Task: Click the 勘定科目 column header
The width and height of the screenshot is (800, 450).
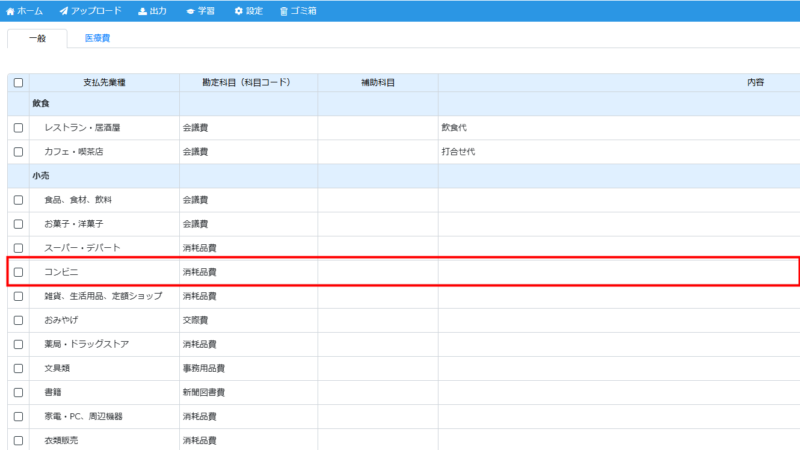Action: click(x=248, y=83)
